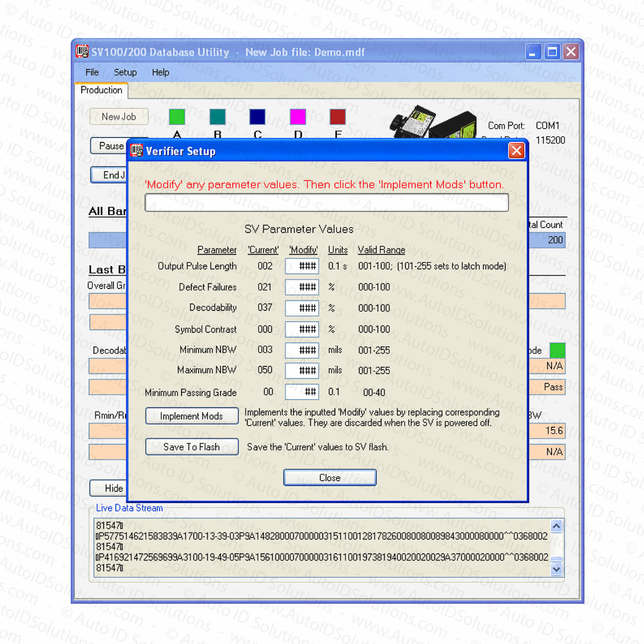The width and height of the screenshot is (644, 644).
Task: Switch to the Production tab
Action: pos(101,90)
